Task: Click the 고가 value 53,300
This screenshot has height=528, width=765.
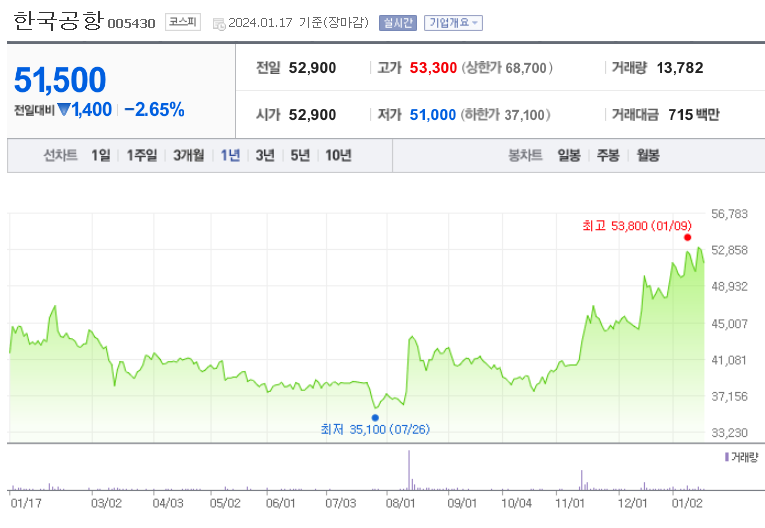Action: click(433, 68)
